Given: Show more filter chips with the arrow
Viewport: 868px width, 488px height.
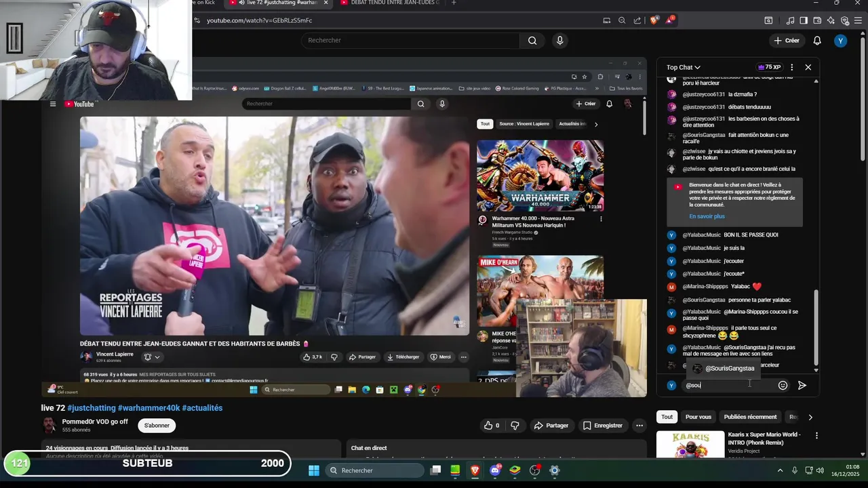Looking at the screenshot, I should (810, 417).
